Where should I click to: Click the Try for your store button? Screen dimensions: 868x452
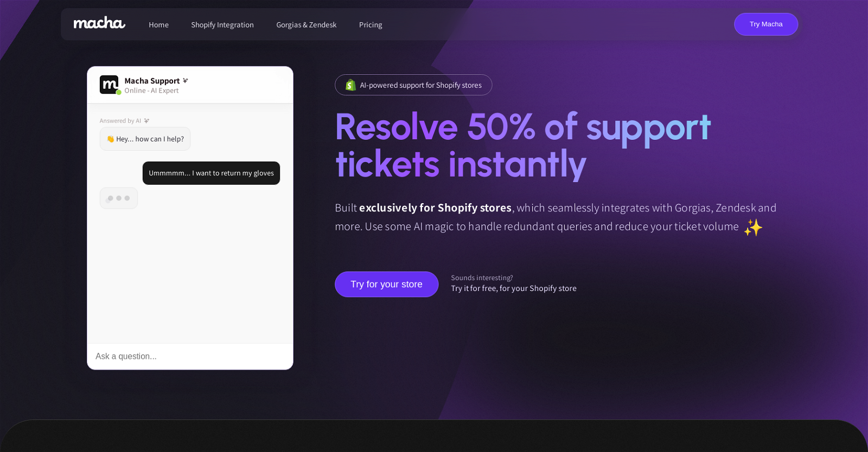[386, 284]
